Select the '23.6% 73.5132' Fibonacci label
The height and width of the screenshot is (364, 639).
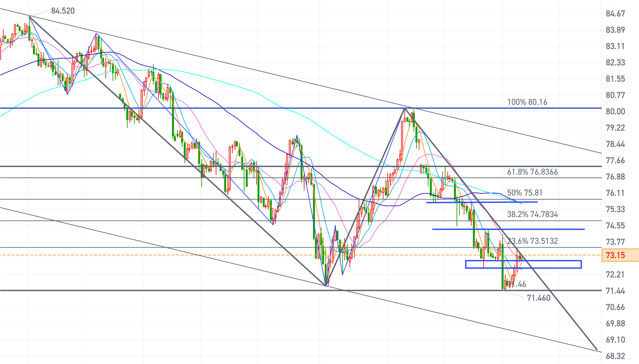point(532,241)
